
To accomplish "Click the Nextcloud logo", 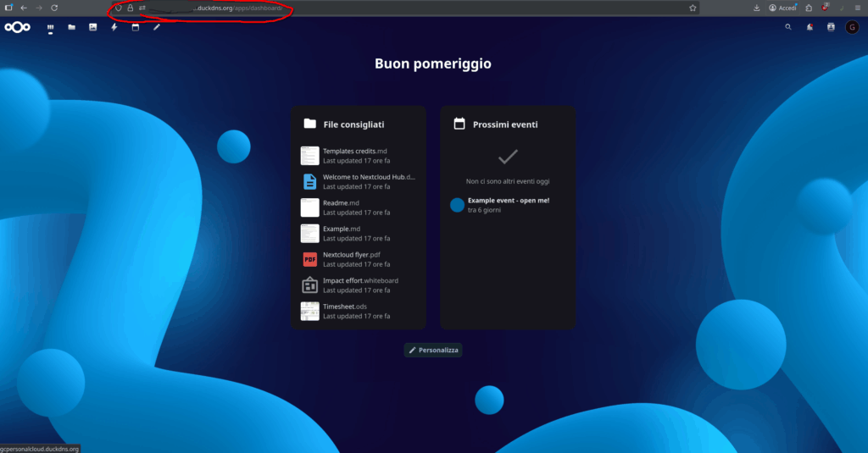I will point(17,27).
